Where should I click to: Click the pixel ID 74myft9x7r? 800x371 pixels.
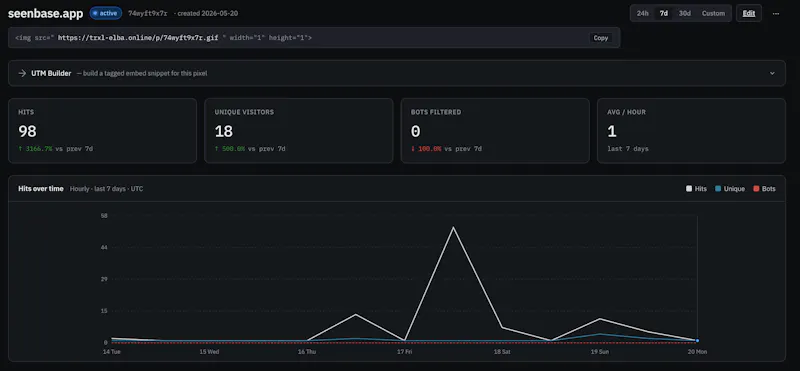(147, 13)
